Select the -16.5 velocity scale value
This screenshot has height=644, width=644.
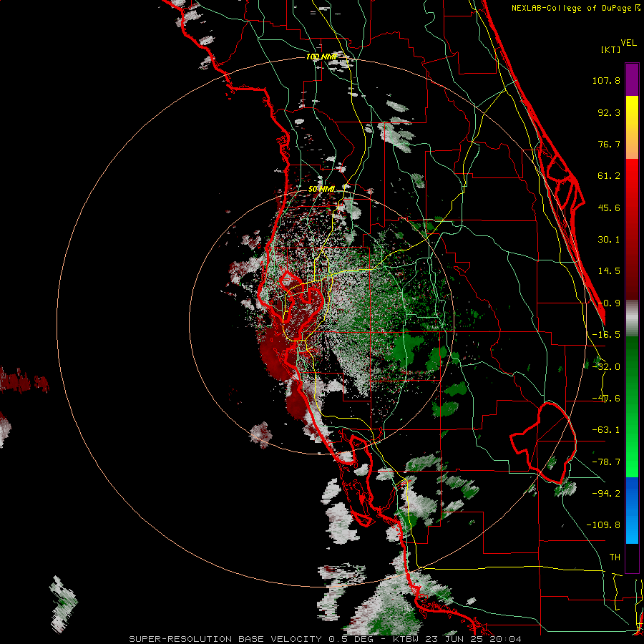point(606,335)
